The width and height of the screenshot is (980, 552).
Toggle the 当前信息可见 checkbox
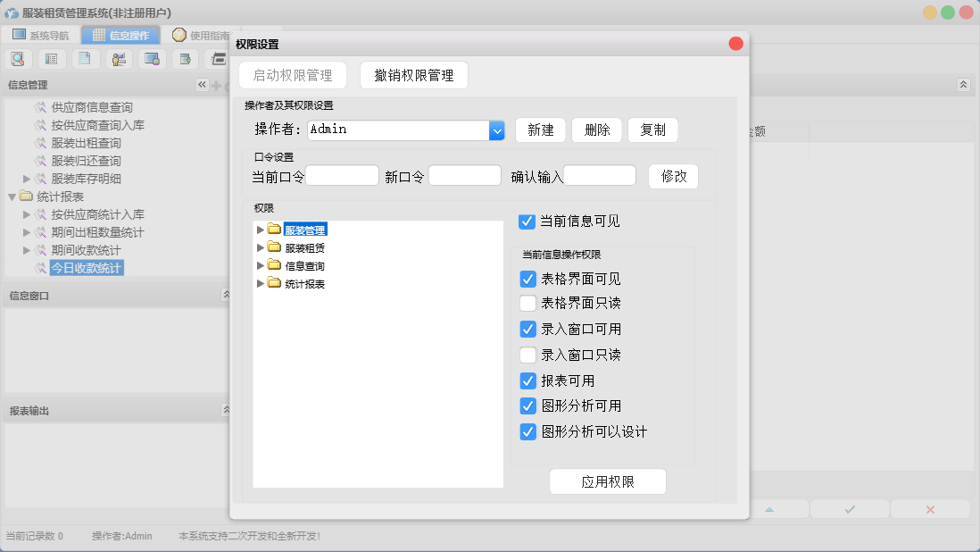point(527,222)
